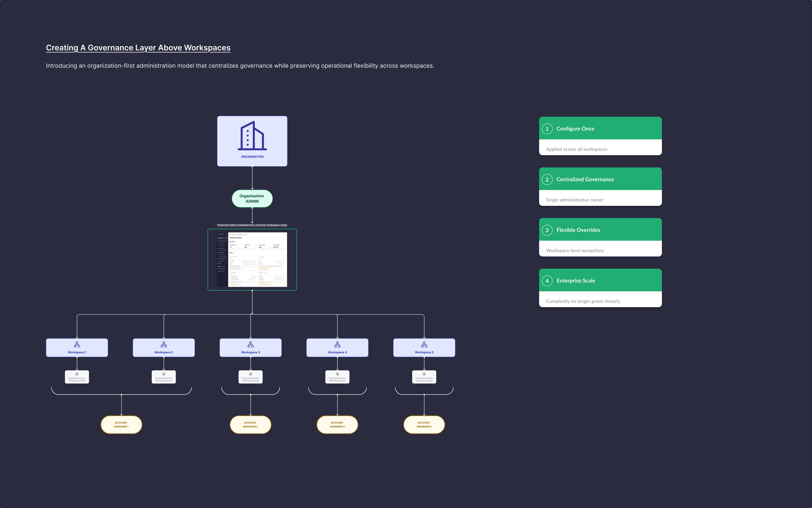Select the Account Manager 1 pill
812x508 pixels.
[121, 425]
